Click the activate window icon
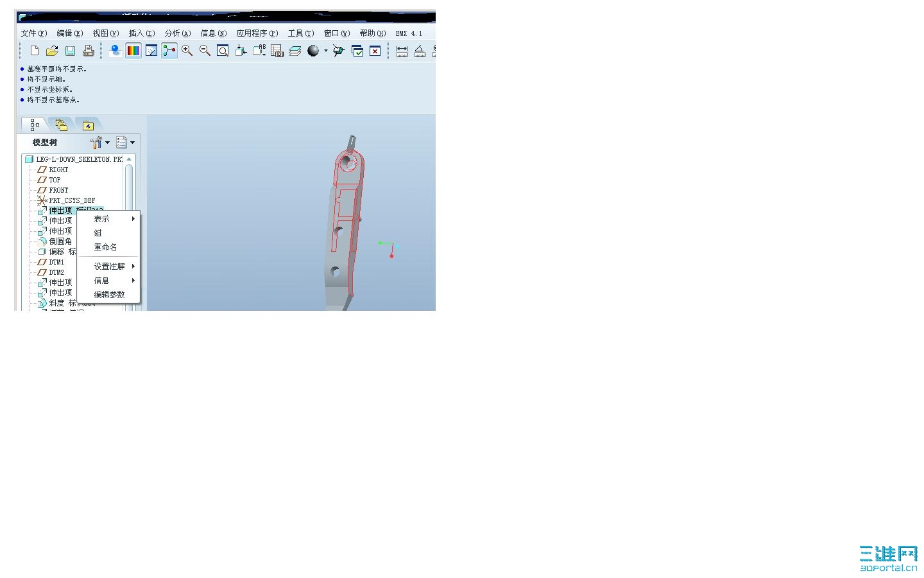This screenshot has width=924, height=578. (357, 51)
